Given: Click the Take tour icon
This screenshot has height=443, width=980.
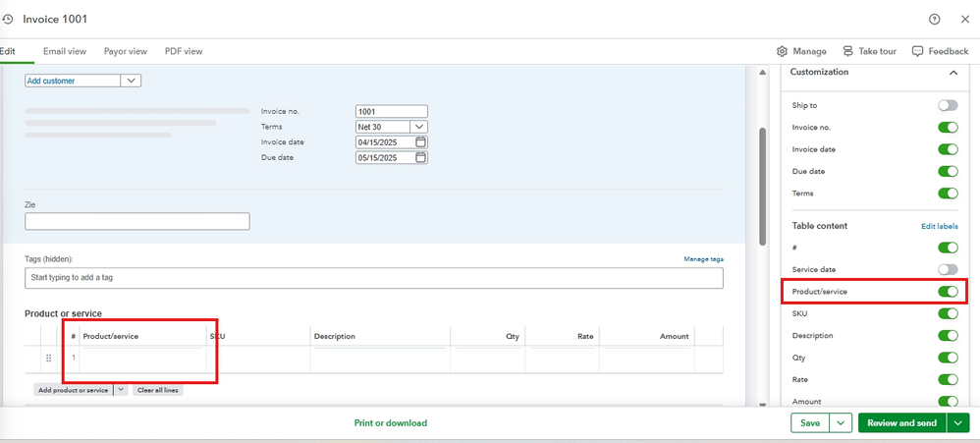Looking at the screenshot, I should [x=847, y=51].
